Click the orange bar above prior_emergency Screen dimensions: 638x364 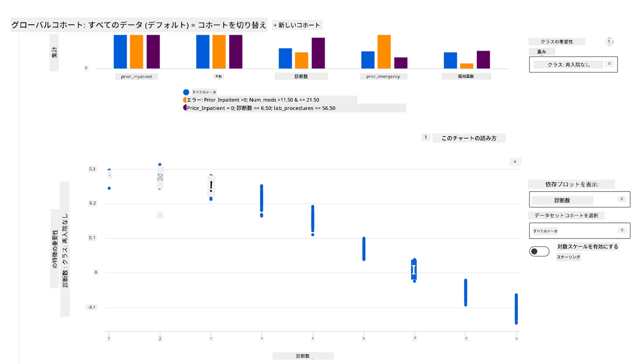384,52
